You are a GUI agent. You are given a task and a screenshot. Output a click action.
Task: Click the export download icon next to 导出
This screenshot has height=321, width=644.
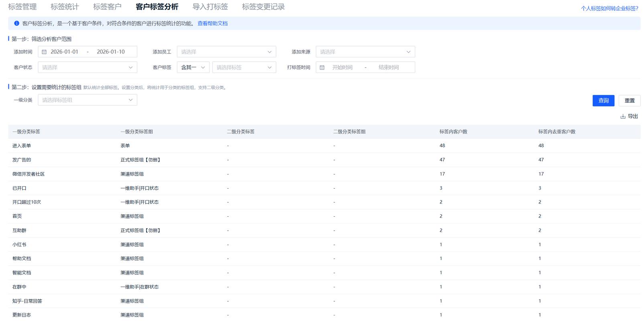click(623, 116)
